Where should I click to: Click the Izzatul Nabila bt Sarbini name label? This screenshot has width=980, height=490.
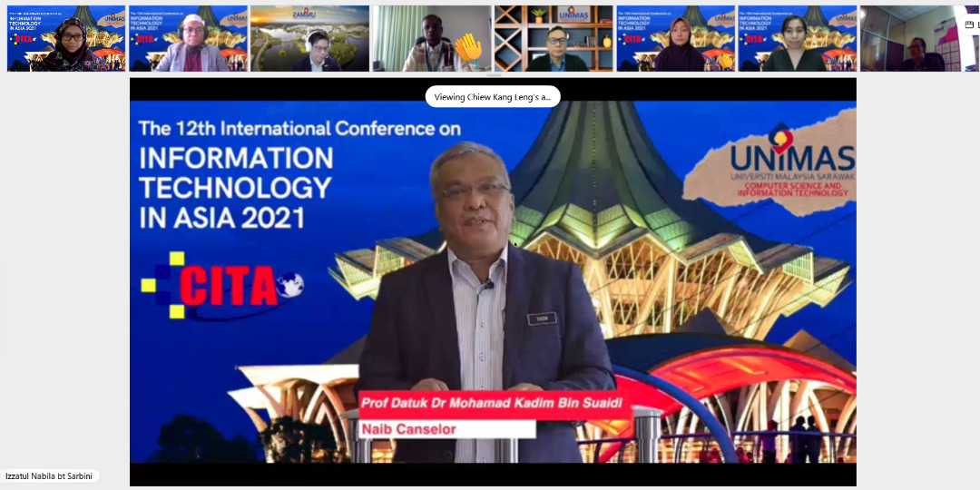pyautogui.click(x=51, y=476)
